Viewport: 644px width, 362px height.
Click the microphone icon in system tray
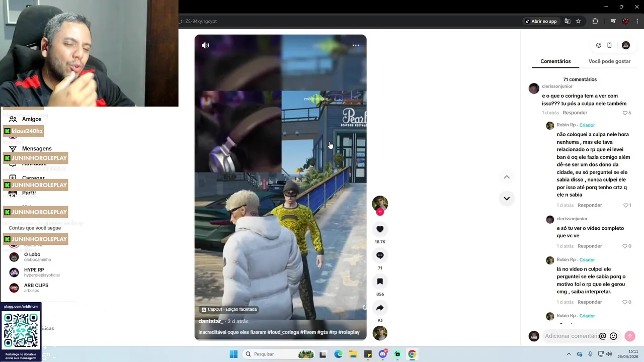[590, 354]
